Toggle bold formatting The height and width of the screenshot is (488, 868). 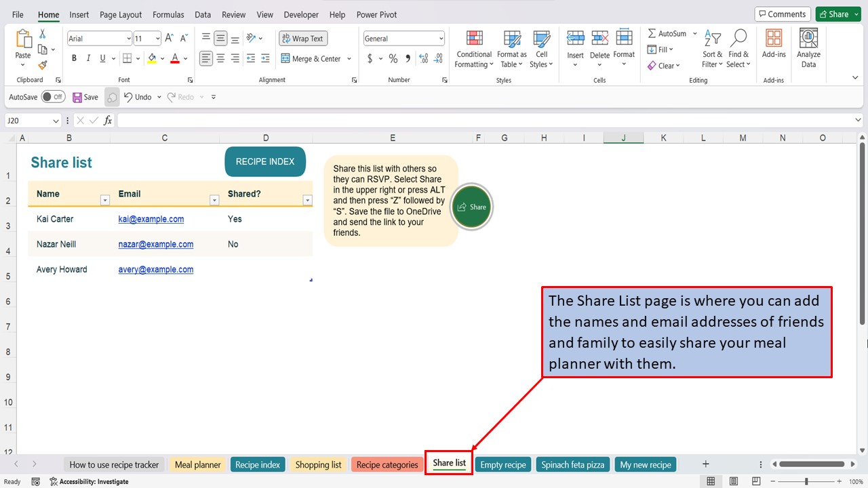74,58
